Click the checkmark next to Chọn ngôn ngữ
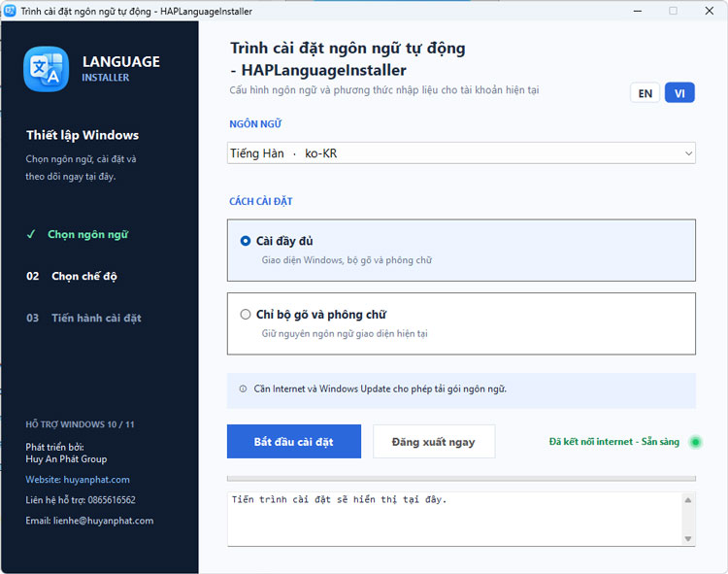This screenshot has width=728, height=574. pyautogui.click(x=31, y=234)
